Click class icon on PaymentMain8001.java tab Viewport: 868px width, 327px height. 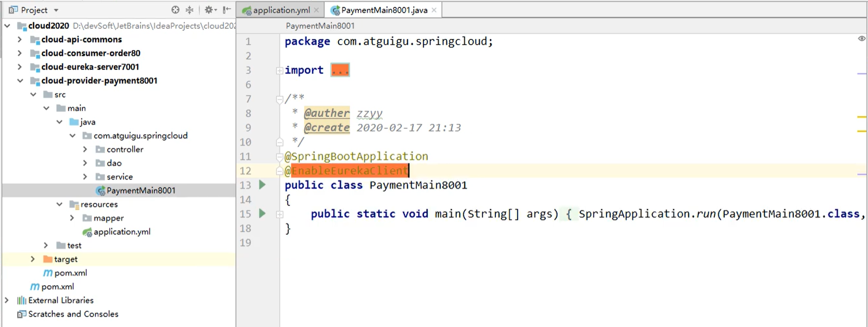(335, 10)
